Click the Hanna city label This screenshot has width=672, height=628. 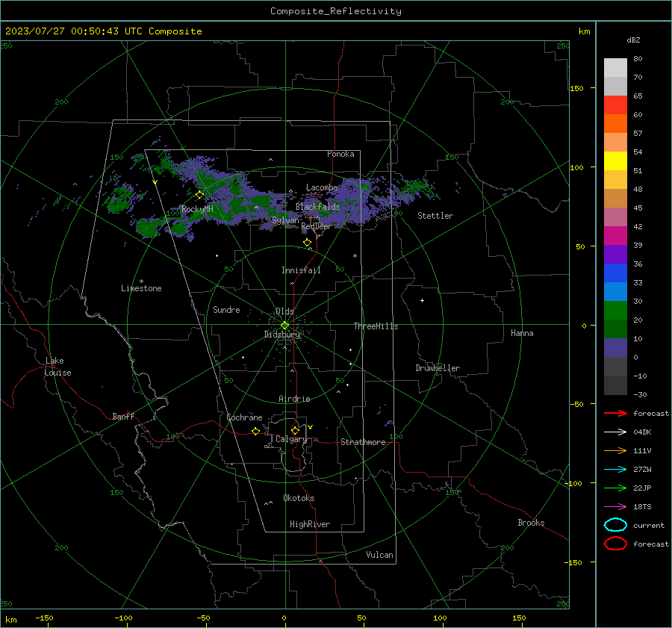pyautogui.click(x=522, y=333)
